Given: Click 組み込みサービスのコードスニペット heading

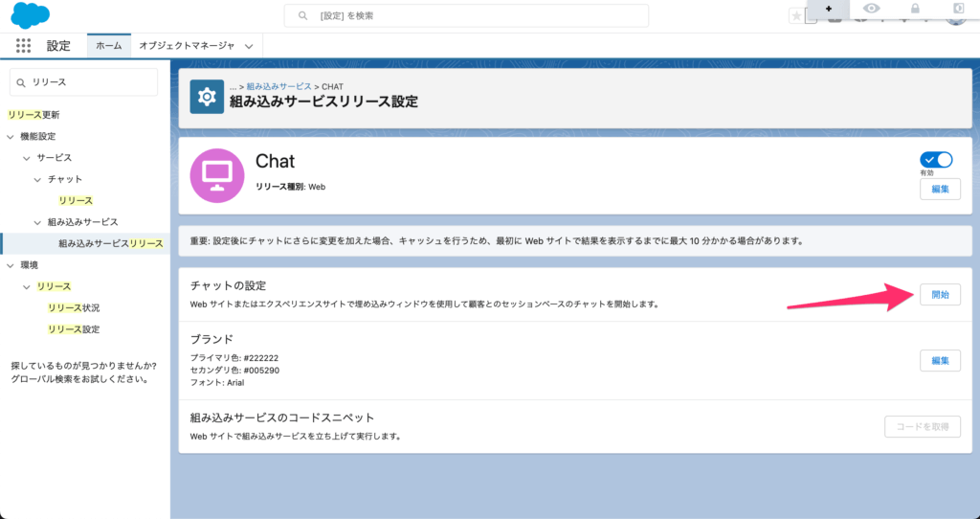Looking at the screenshot, I should click(x=282, y=417).
